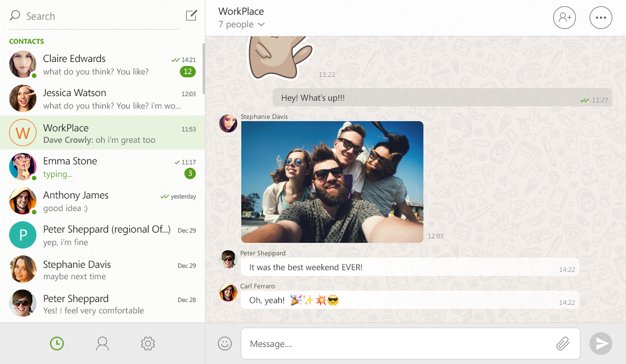Click Stephanie Davis sender name in chat
The image size is (626, 364).
[264, 117]
